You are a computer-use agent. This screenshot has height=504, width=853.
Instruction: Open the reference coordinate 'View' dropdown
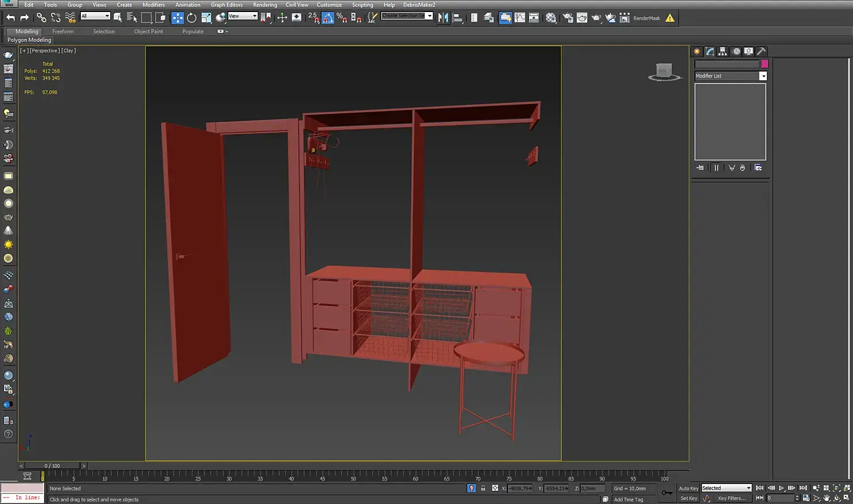(x=242, y=16)
